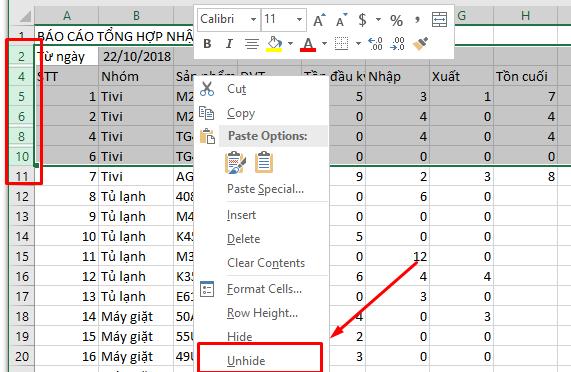Screen dimensions: 571x372
Task: Click the Nhập header cell
Action: pyautogui.click(x=398, y=76)
